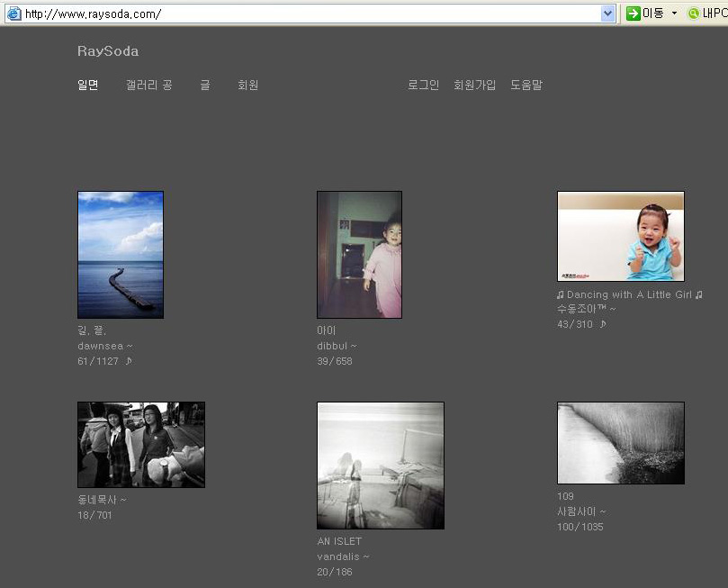Open the RaySoda site logo link
The height and width of the screenshot is (588, 728).
pos(108,51)
